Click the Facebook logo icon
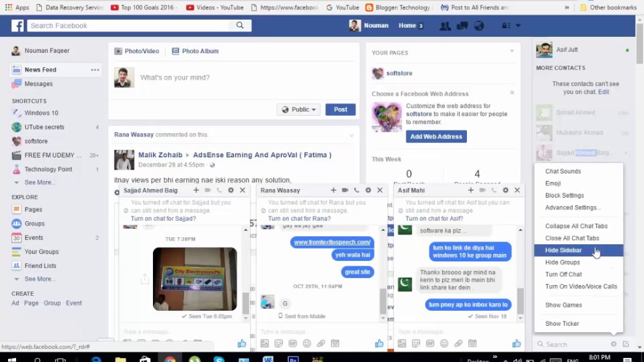This screenshot has height=362, width=644. 18,26
